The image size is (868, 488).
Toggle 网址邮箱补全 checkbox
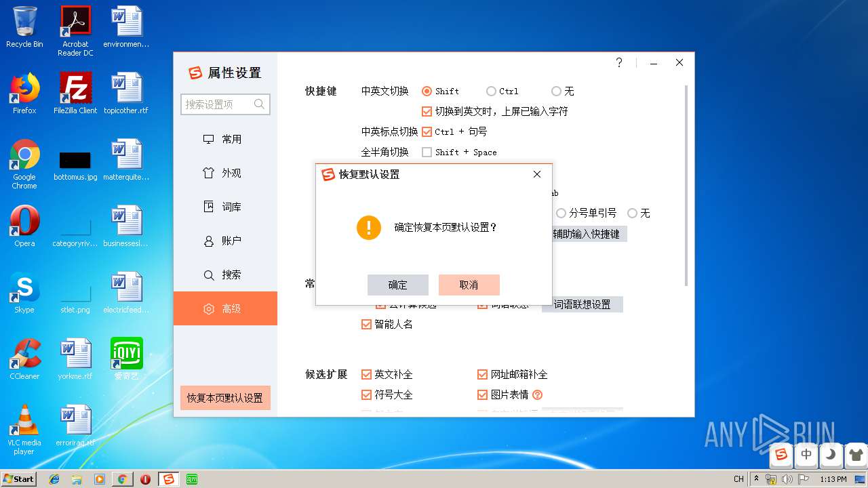click(483, 374)
